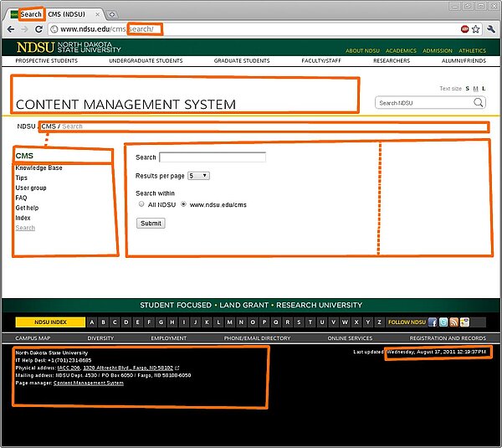
Task: Open NDSU Twitter icon in footer
Action: pyautogui.click(x=443, y=322)
